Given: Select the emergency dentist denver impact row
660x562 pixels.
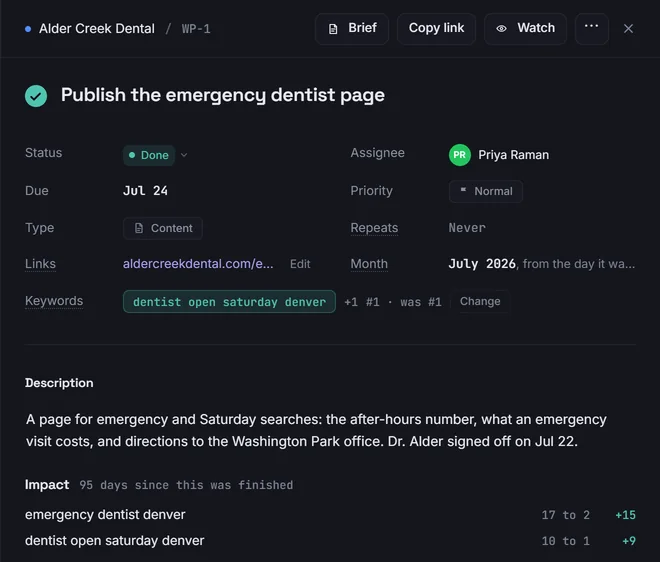Looking at the screenshot, I should point(330,515).
